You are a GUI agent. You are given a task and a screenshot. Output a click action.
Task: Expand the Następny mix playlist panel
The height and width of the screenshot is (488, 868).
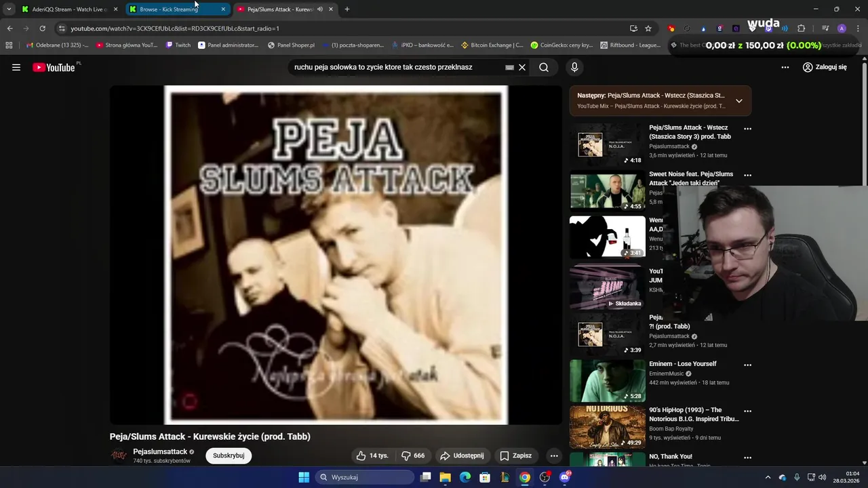738,101
